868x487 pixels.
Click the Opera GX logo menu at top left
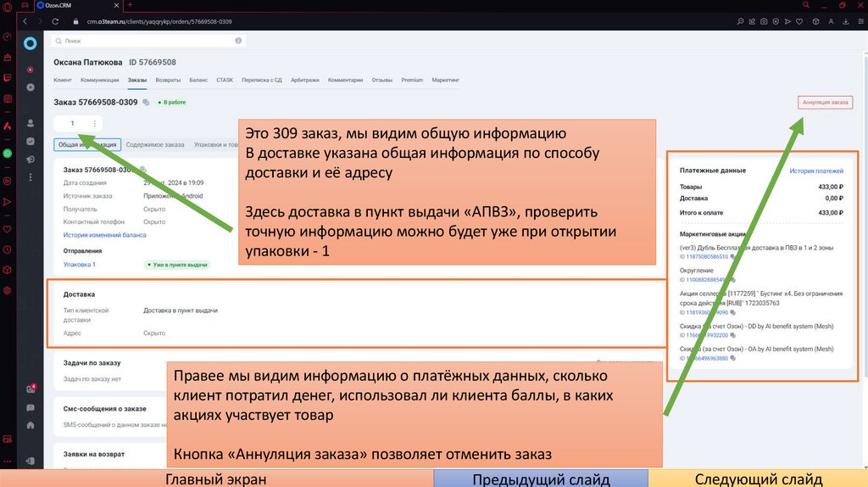point(7,6)
